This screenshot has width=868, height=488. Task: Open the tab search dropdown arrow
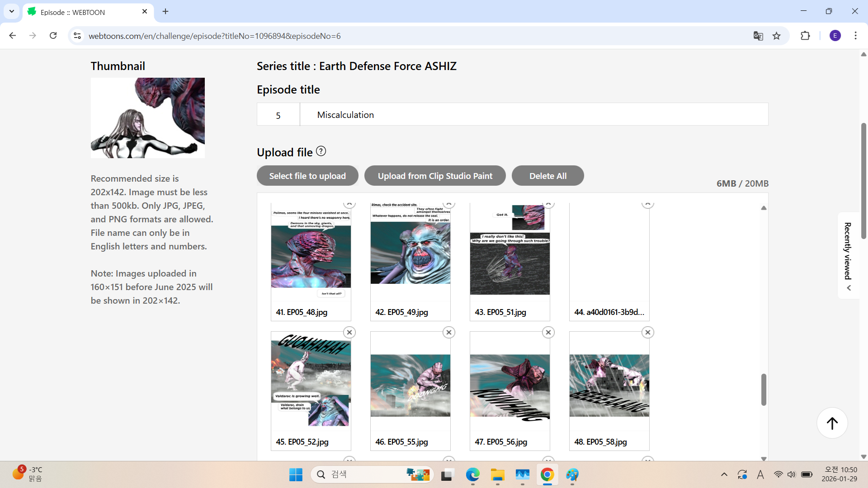point(11,11)
